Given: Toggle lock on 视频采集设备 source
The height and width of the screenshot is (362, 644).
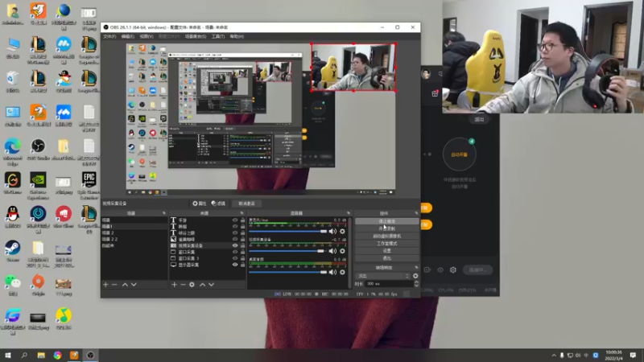Looking at the screenshot, I should pyautogui.click(x=243, y=245).
